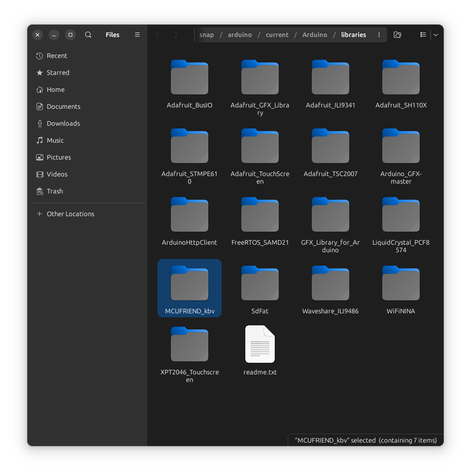Image resolution: width=471 pixels, height=476 pixels.
Task: Select the ArduinoHttpClient folder
Action: click(189, 222)
